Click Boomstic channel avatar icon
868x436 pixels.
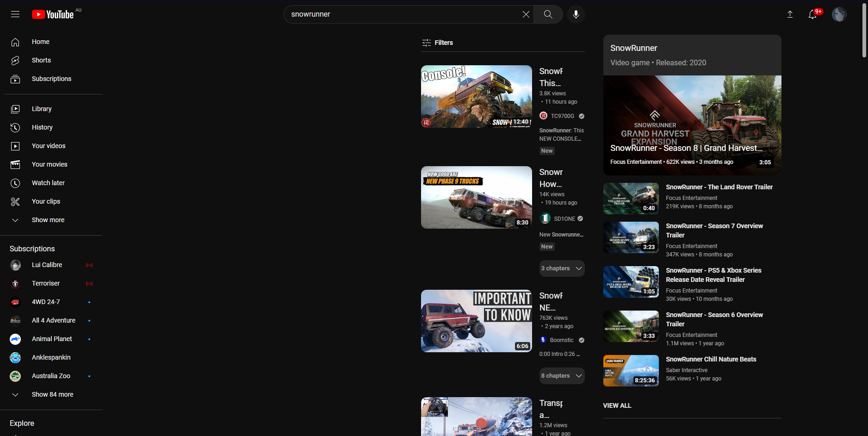point(543,340)
